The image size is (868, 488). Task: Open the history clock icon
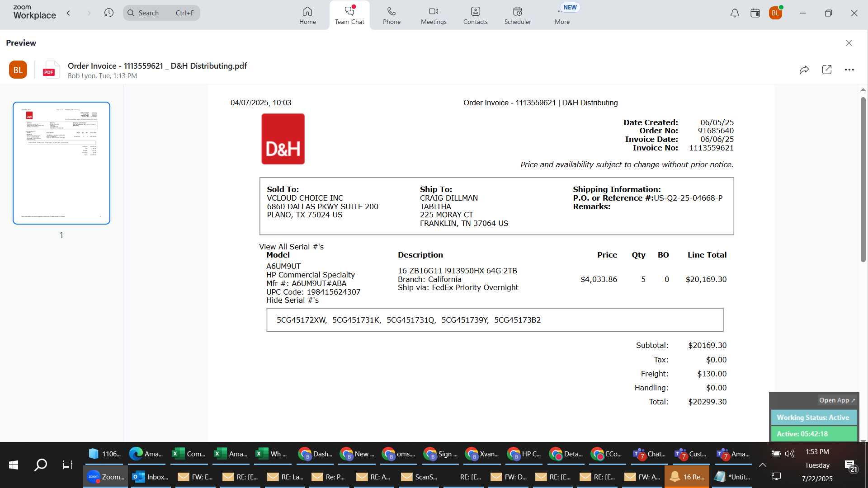click(108, 13)
